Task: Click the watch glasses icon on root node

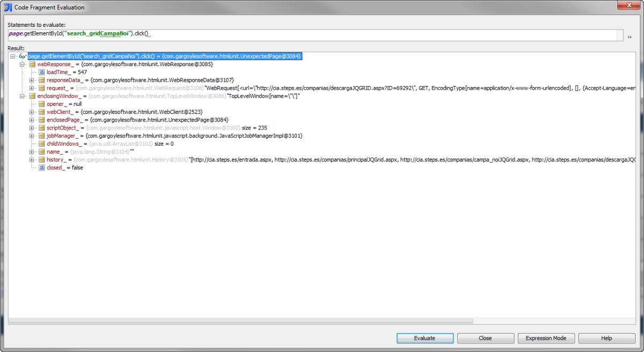Action: click(x=22, y=56)
